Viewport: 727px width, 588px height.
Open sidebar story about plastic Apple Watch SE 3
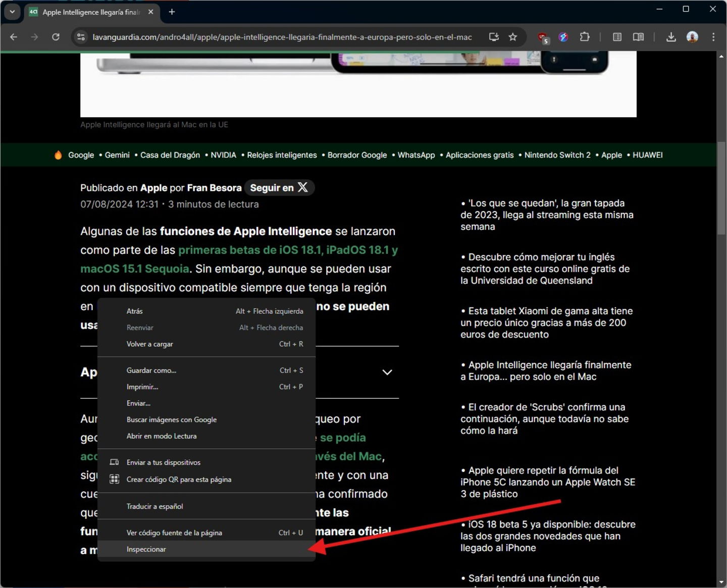click(548, 482)
